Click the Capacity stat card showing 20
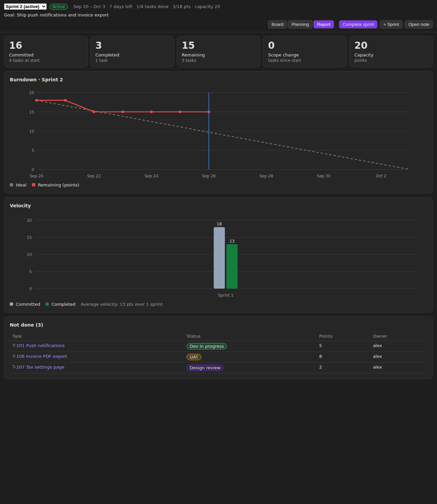 tap(391, 52)
